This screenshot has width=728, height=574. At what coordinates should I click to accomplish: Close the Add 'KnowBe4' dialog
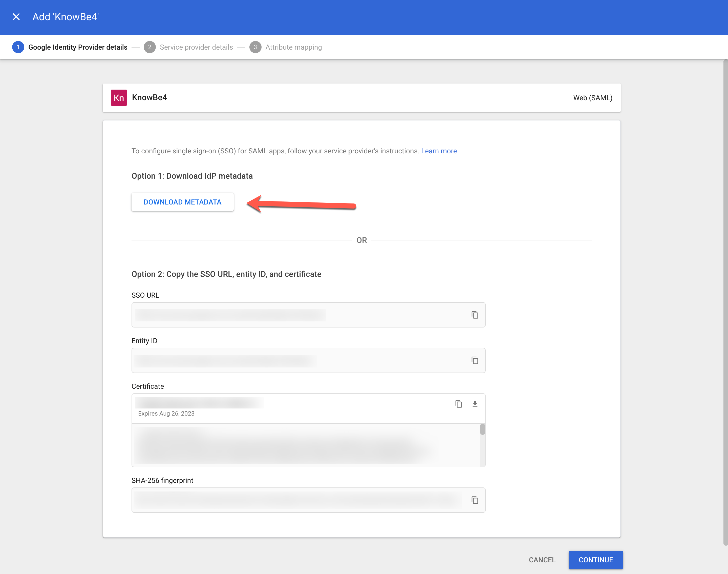point(16,16)
